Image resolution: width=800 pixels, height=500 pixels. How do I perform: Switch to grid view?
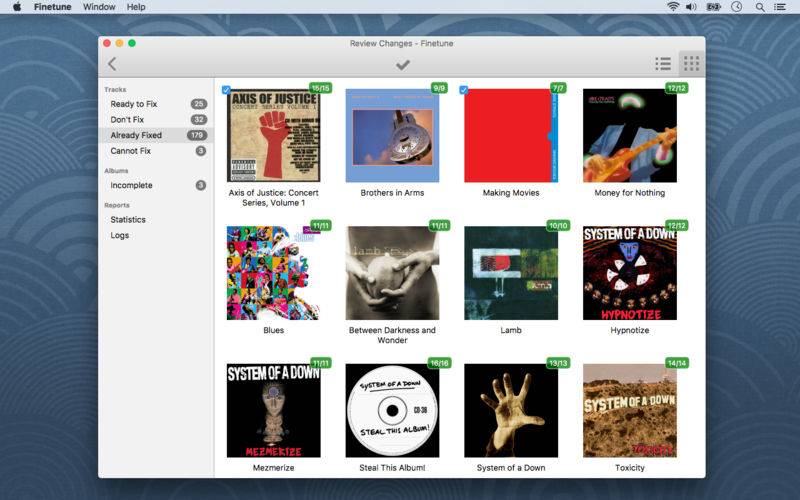tap(691, 64)
